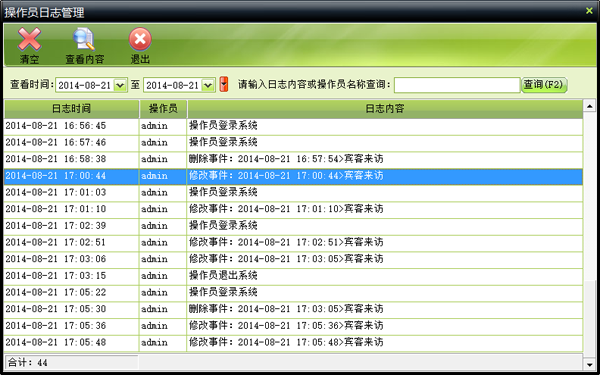Click the 退出 exit icon
Viewport: 600px width, 375px height.
point(140,45)
